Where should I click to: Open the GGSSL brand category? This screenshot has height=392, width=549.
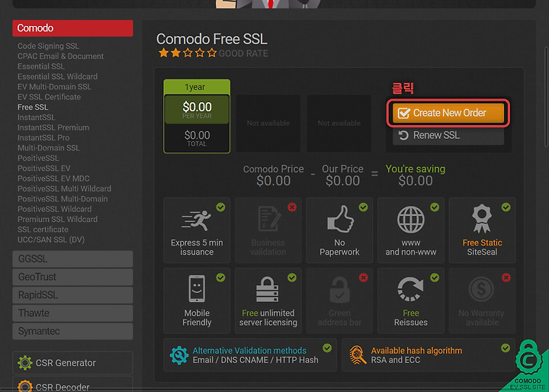point(72,259)
